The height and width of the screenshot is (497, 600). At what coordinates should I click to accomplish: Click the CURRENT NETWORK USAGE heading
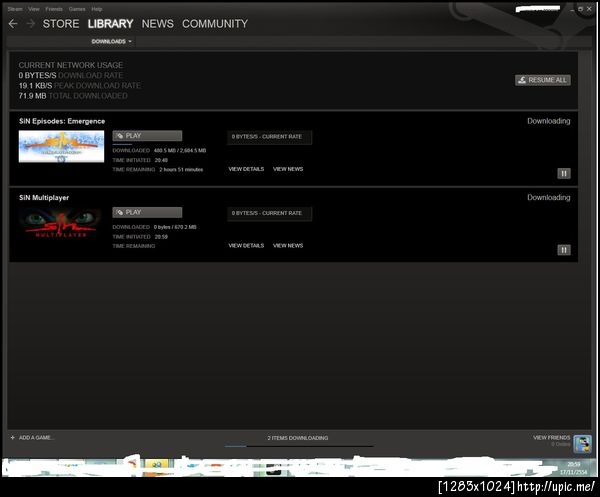pyautogui.click(x=71, y=65)
